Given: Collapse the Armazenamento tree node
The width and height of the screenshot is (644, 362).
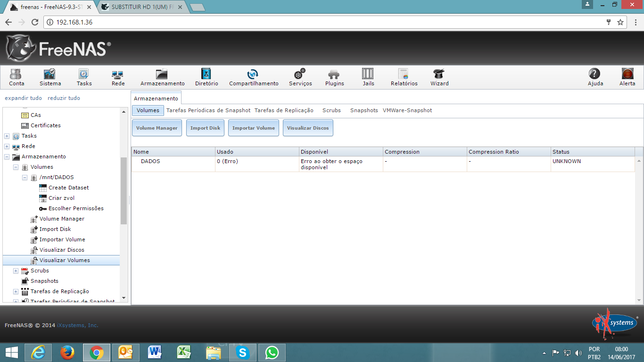Looking at the screenshot, I should click(x=7, y=156).
